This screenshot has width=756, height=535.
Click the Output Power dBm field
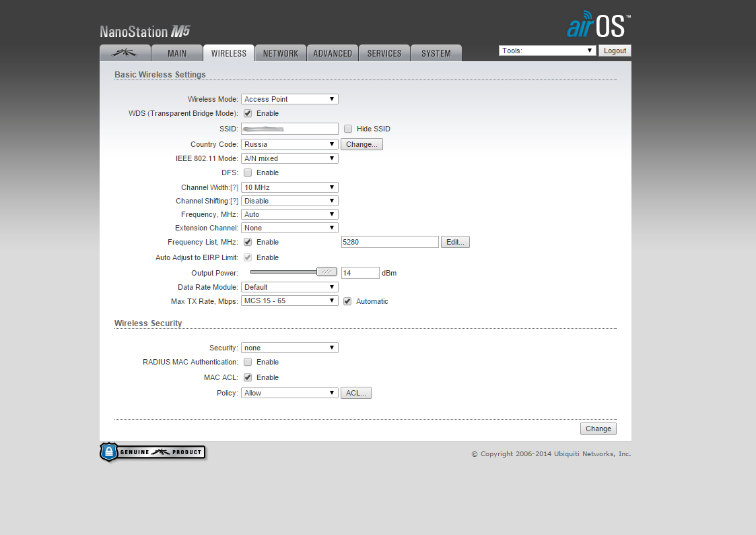pos(360,273)
